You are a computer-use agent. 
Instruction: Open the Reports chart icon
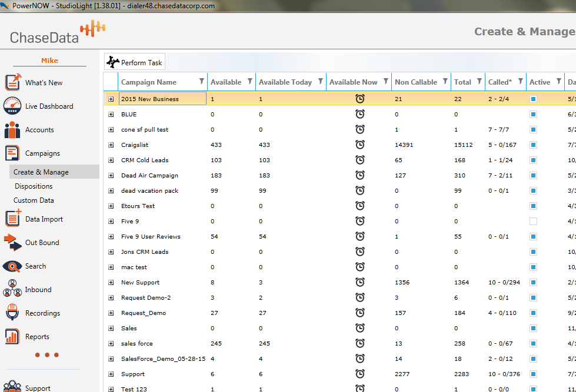click(x=13, y=337)
